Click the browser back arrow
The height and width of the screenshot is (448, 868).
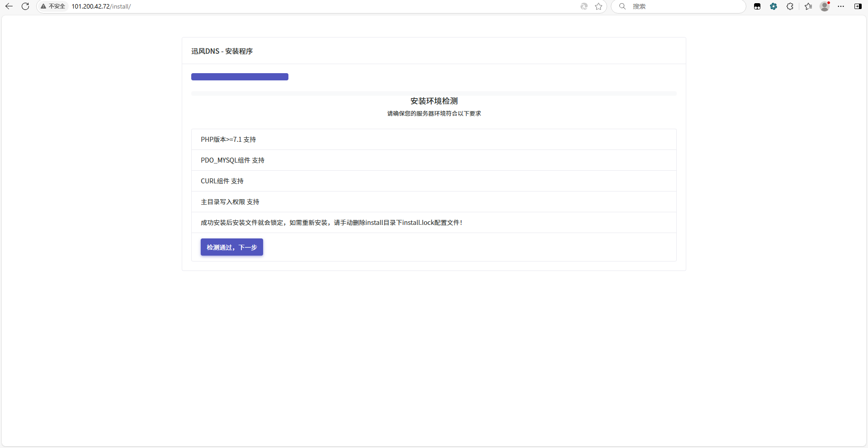coord(9,6)
